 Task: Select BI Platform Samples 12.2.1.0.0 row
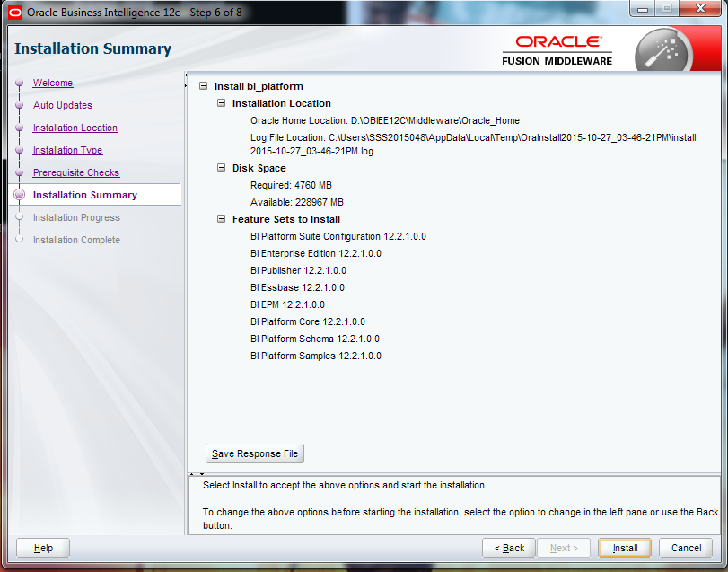(x=316, y=356)
